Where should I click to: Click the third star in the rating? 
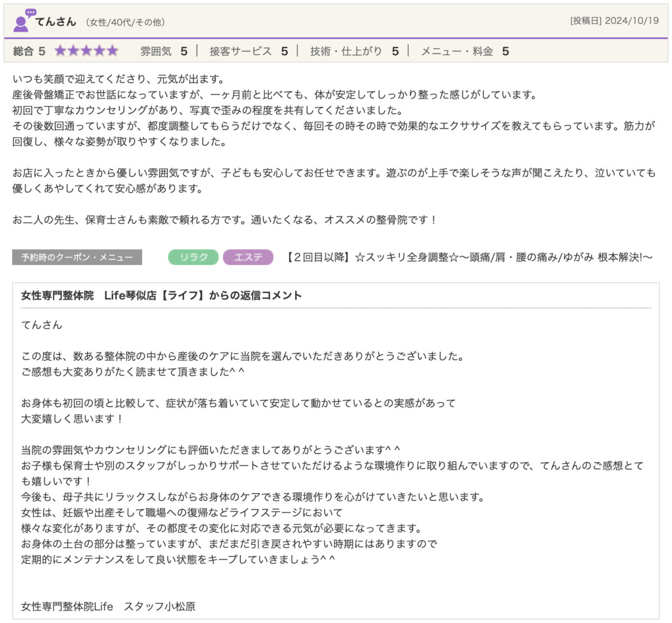click(86, 51)
